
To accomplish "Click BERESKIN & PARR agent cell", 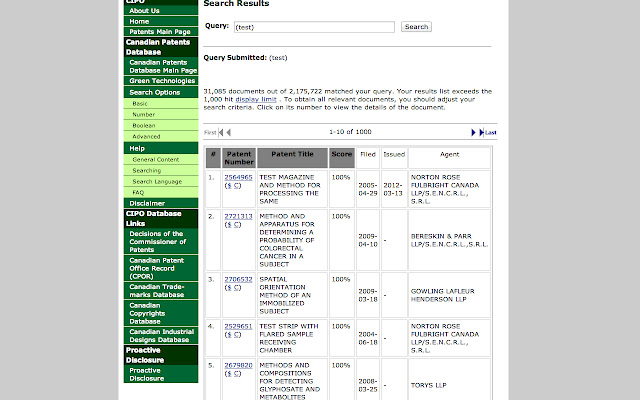I will point(449,240).
